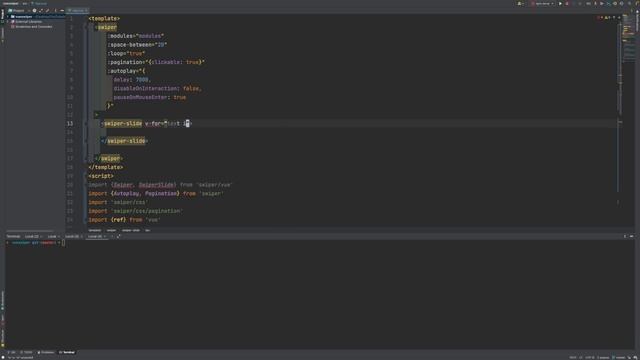Click line number 13 in the gutter
Viewport: 640px width, 360px height.
(70, 123)
